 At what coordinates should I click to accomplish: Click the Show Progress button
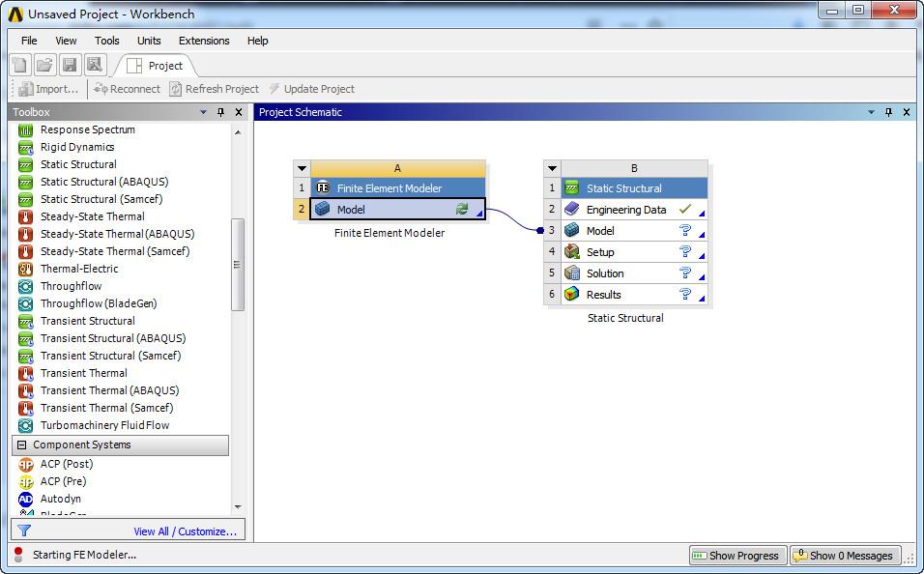[x=737, y=555]
